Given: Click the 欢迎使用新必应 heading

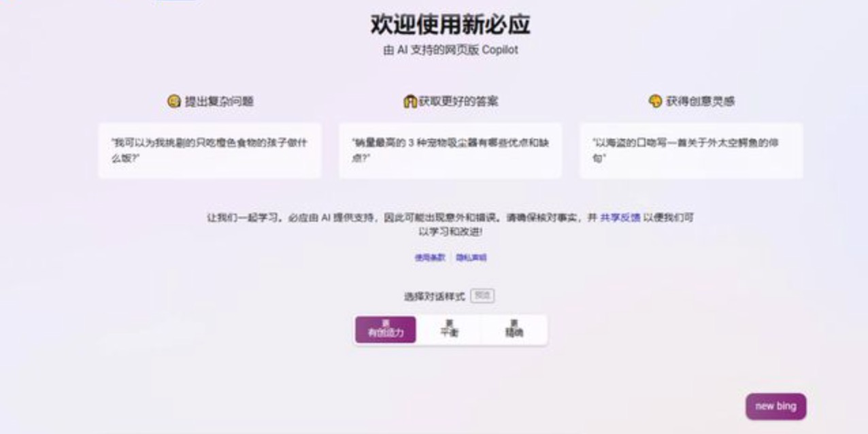Looking at the screenshot, I should pyautogui.click(x=450, y=24).
